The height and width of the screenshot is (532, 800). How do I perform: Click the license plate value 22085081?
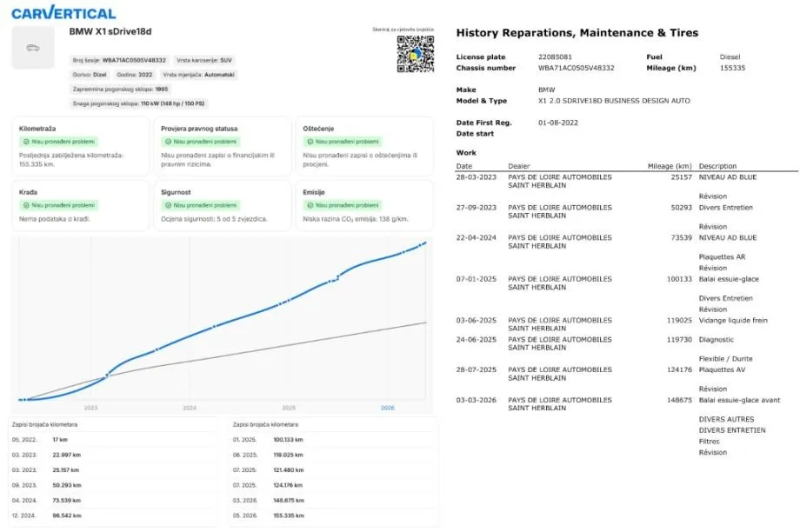[555, 57]
